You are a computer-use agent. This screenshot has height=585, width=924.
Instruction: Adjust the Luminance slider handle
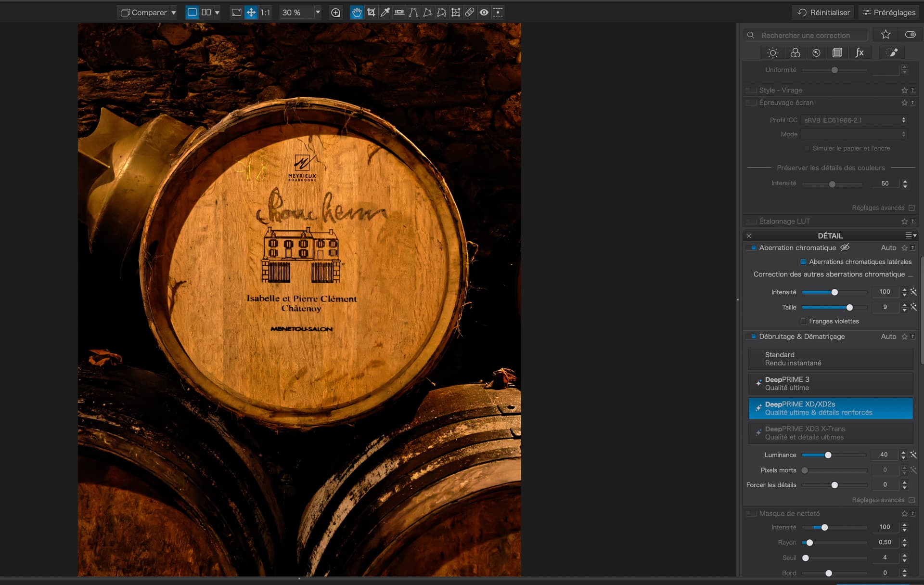click(828, 455)
